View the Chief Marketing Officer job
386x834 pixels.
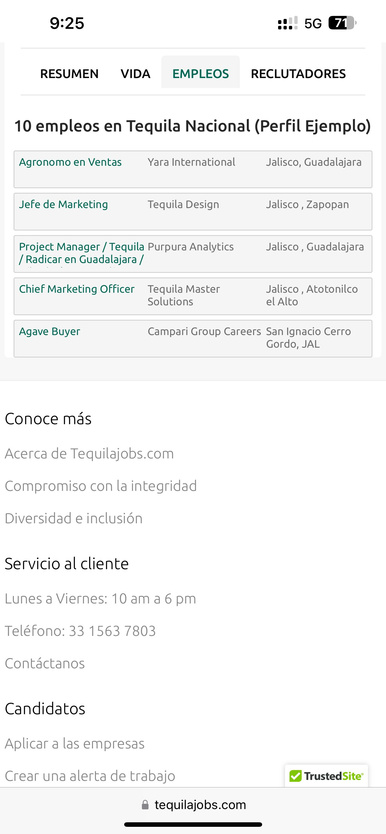[x=77, y=289]
